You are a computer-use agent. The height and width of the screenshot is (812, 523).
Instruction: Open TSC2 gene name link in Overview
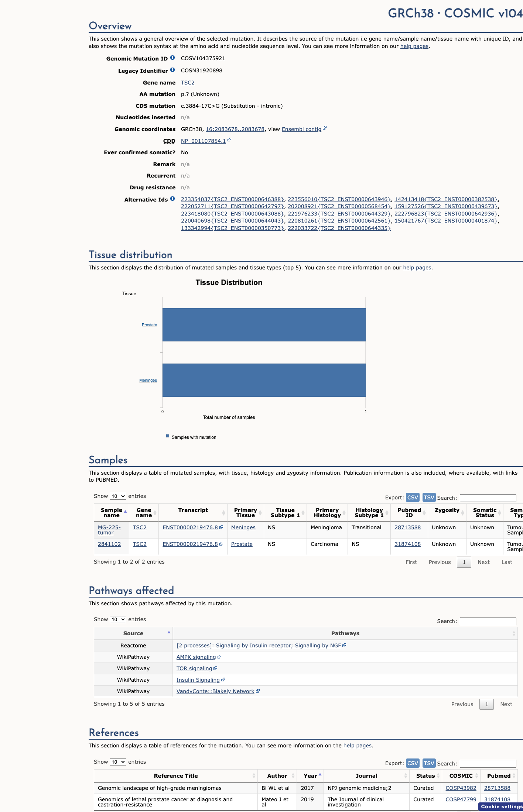(x=188, y=83)
